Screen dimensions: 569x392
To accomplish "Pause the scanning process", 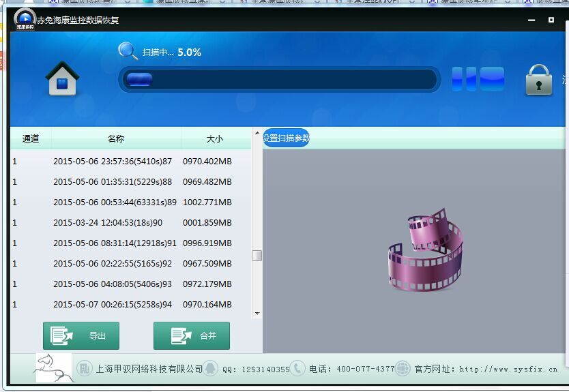I will tap(464, 78).
